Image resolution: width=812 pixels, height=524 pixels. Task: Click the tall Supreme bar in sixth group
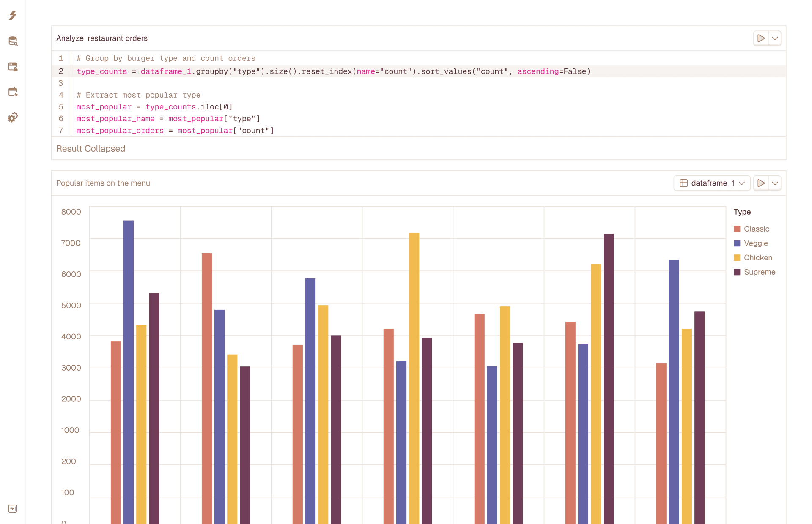[x=609, y=379]
